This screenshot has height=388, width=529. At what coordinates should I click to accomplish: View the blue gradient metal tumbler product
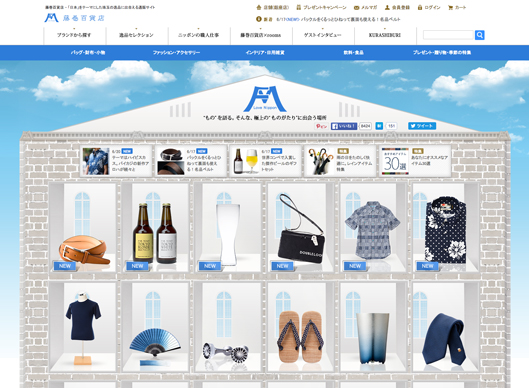point(373,338)
